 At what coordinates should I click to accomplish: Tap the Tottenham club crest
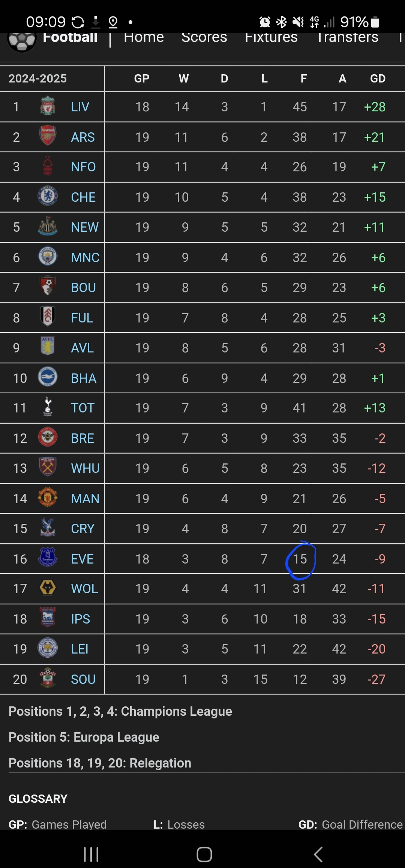point(48,407)
